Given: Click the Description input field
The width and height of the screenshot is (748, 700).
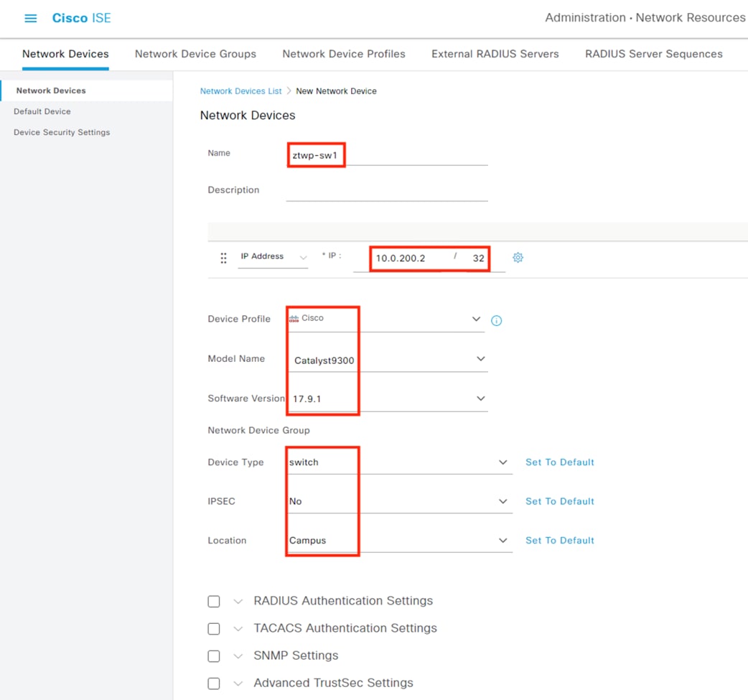Looking at the screenshot, I should point(387,191).
